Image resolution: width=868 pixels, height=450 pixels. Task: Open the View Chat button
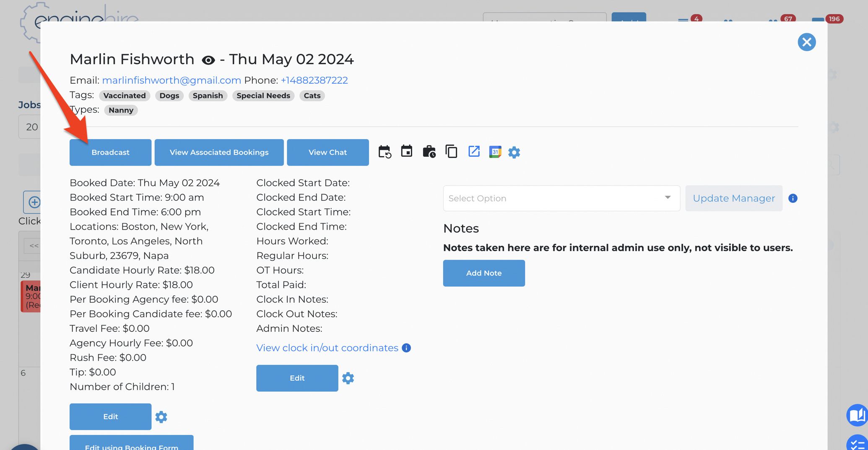pos(327,153)
